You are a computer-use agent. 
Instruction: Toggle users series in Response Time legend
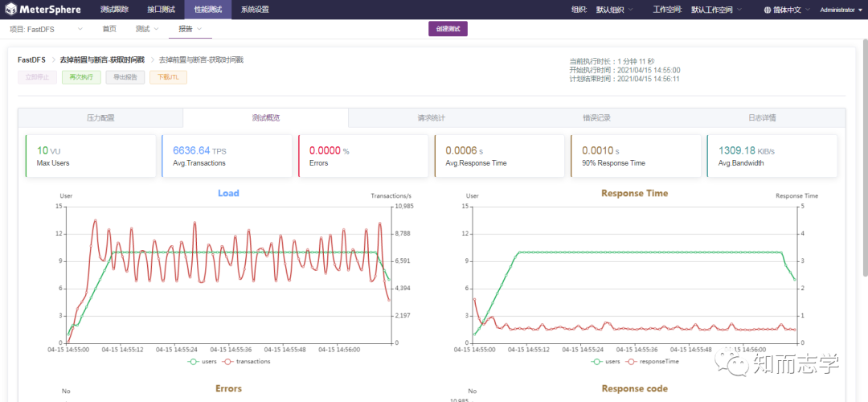click(606, 361)
